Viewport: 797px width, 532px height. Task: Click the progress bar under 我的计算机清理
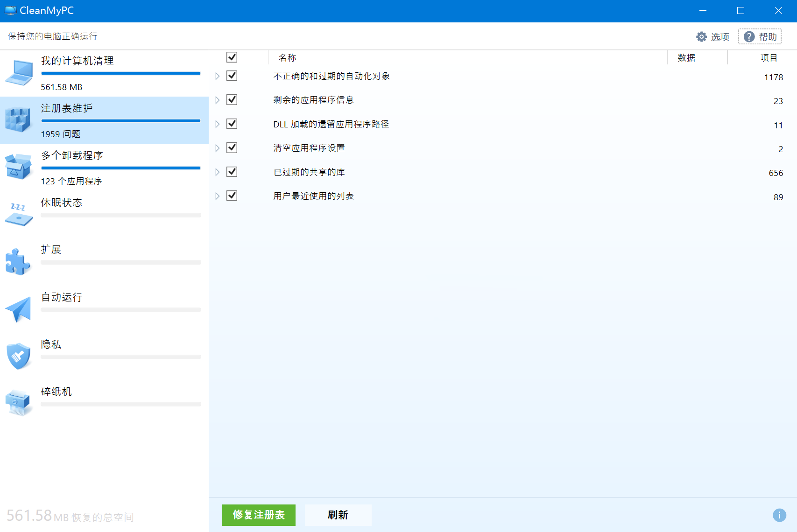coord(121,73)
